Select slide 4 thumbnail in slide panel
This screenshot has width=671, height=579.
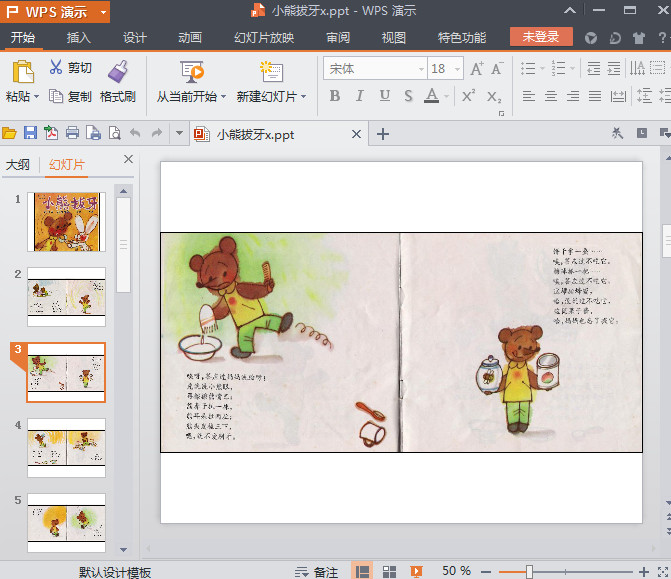pyautogui.click(x=66, y=446)
